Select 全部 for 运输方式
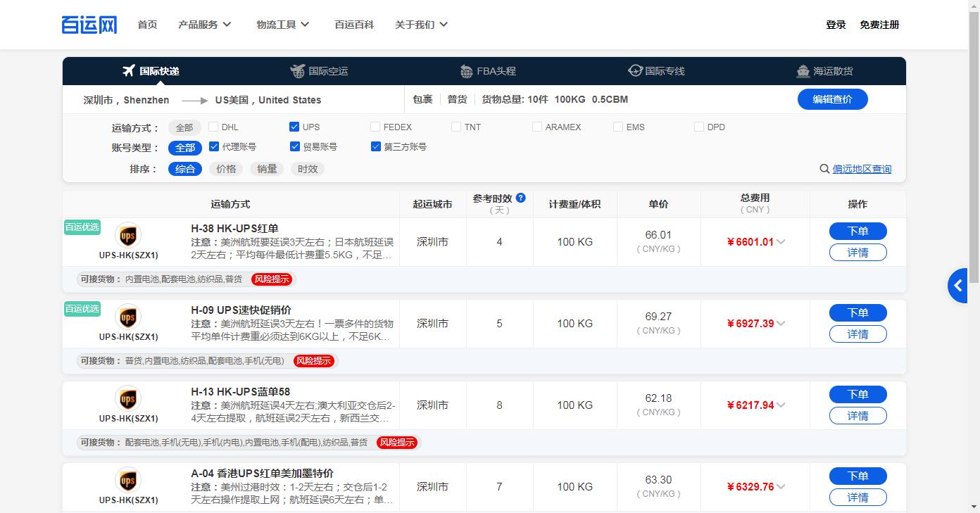 (x=184, y=128)
